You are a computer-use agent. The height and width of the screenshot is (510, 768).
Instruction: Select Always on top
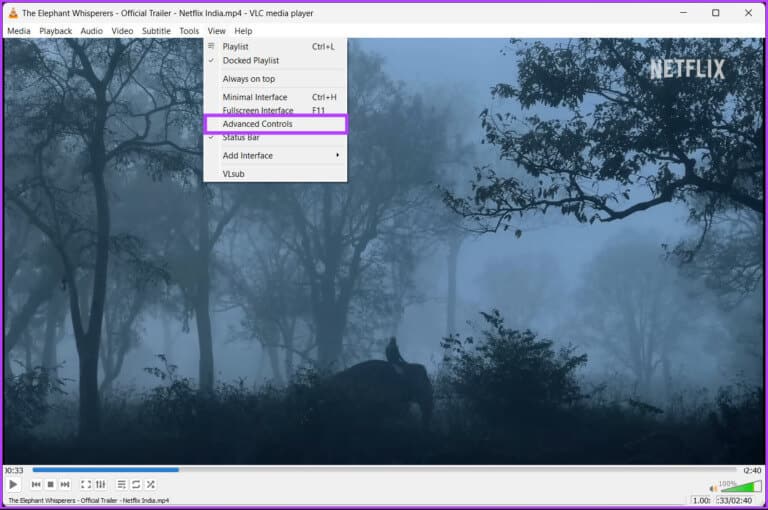pos(249,79)
